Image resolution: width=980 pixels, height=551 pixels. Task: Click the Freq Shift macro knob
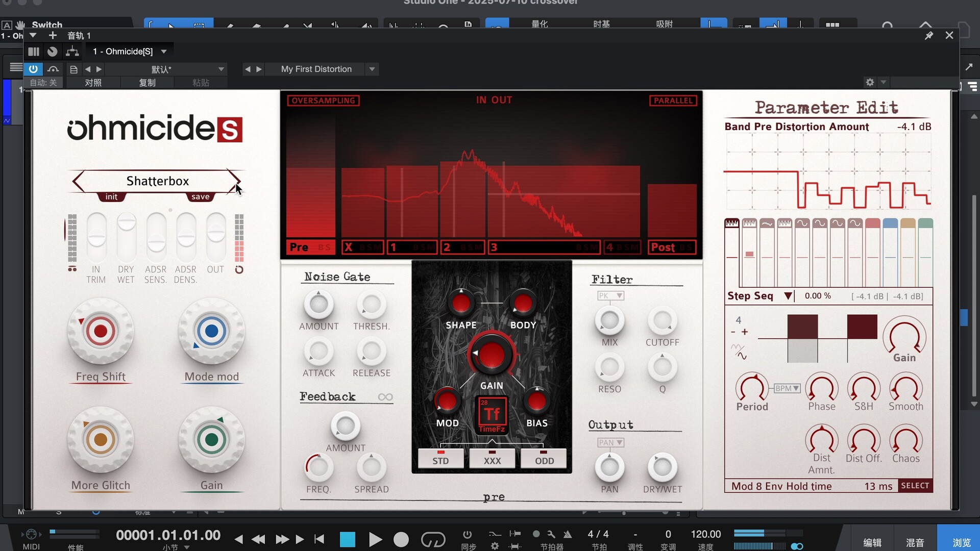[101, 331]
